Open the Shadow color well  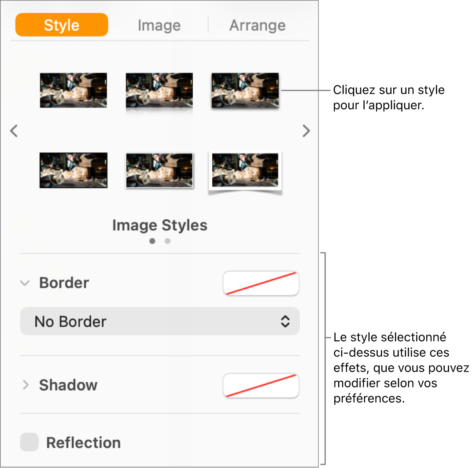[x=261, y=386]
